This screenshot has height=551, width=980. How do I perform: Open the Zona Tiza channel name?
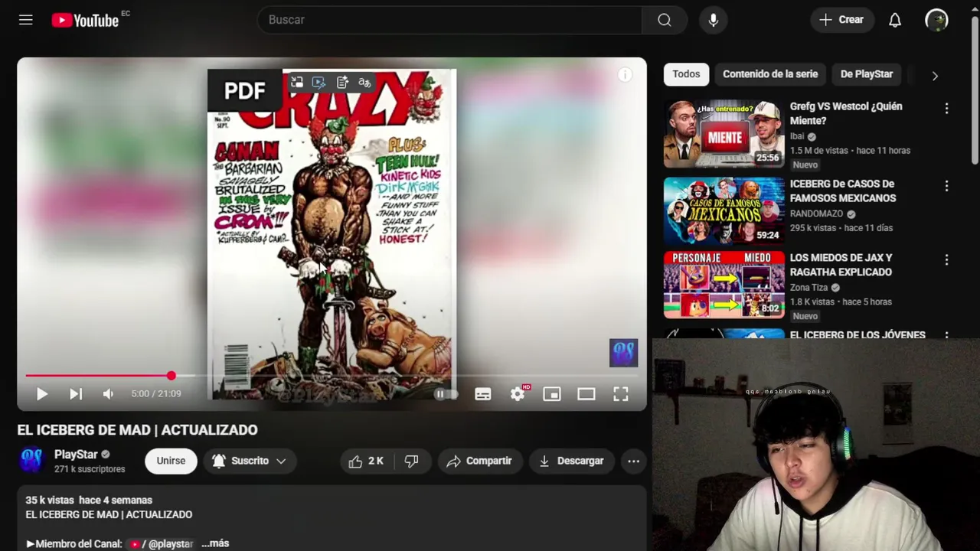(x=809, y=288)
